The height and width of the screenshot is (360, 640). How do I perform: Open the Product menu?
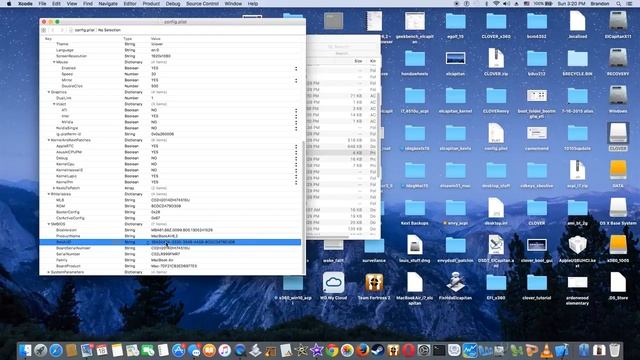coord(151,4)
